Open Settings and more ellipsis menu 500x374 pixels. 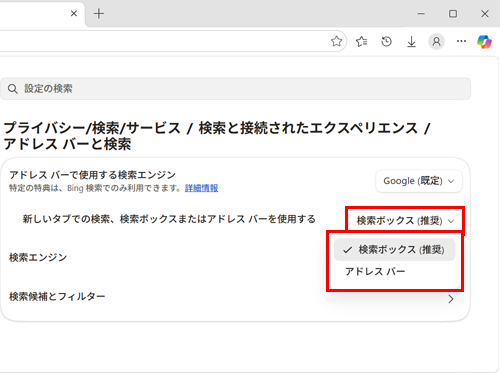coord(461,41)
